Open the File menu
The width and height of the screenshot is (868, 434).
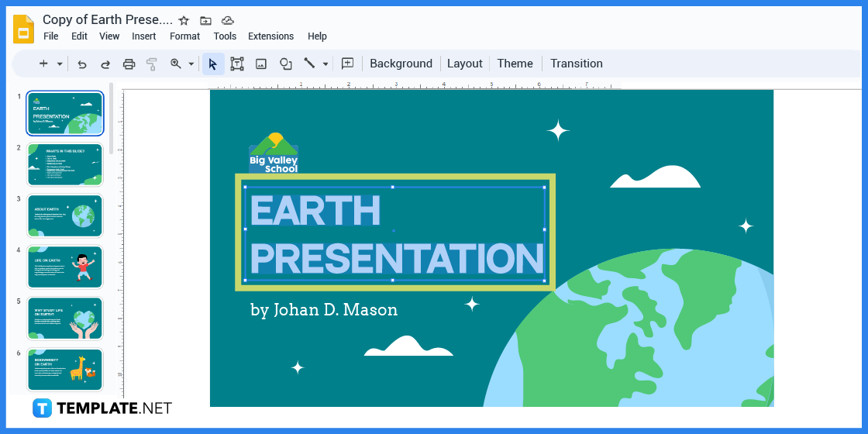point(50,36)
